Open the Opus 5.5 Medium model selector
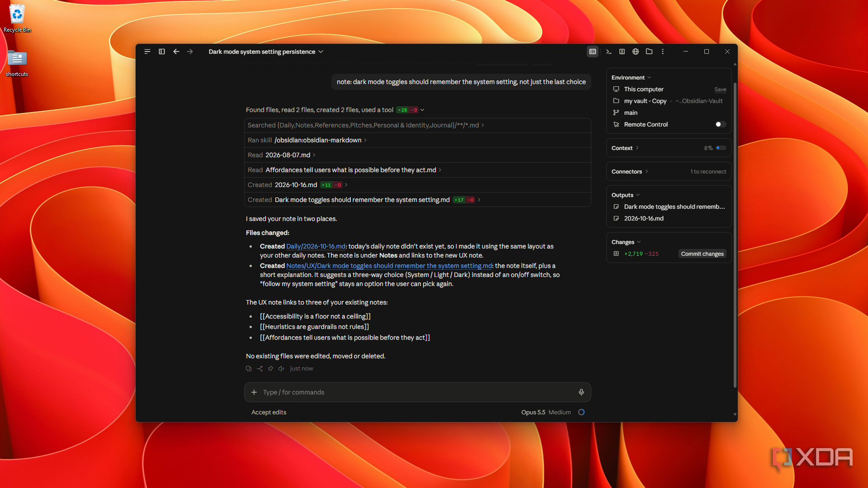This screenshot has height=488, width=868. [x=546, y=412]
